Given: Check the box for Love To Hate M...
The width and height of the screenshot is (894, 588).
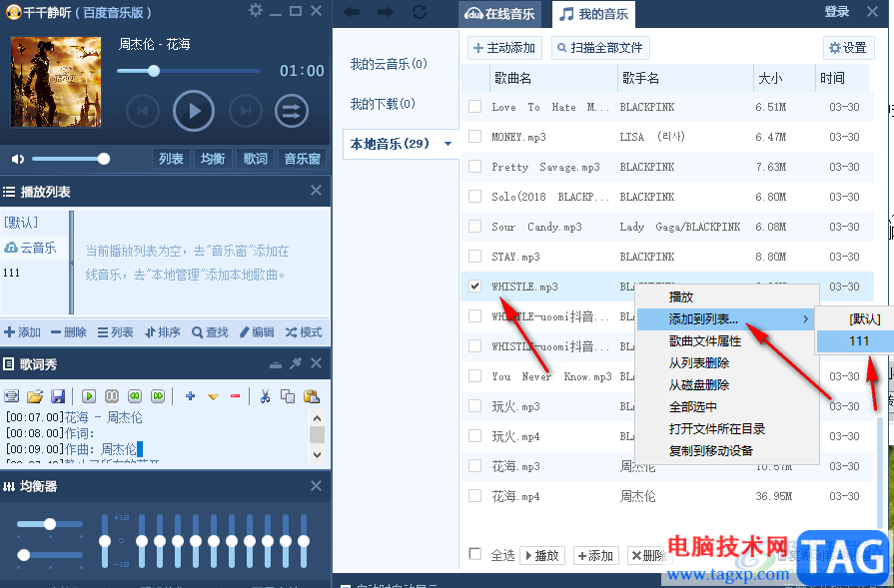Looking at the screenshot, I should point(474,107).
